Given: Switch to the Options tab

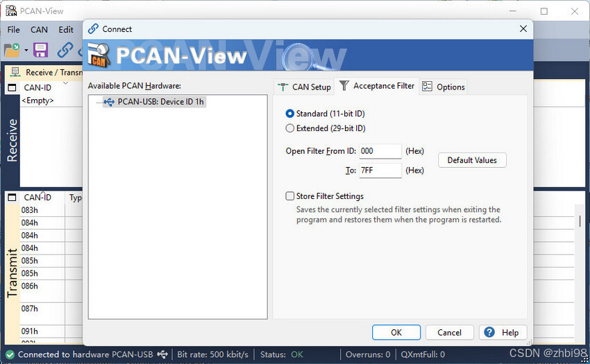Looking at the screenshot, I should [444, 87].
